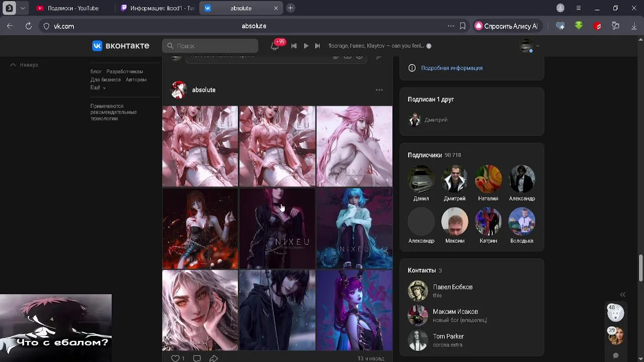Open the address bar three-dot menu

[x=450, y=26]
